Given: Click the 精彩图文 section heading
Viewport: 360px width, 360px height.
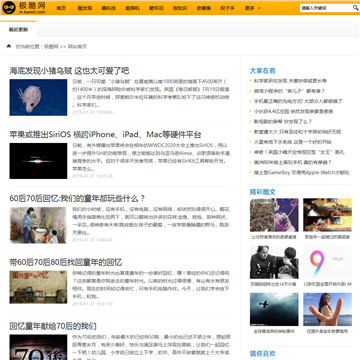Looking at the screenshot, I should pyautogui.click(x=263, y=192).
